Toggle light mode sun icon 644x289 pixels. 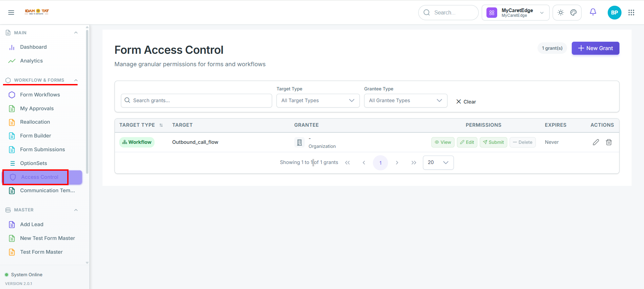pos(561,12)
